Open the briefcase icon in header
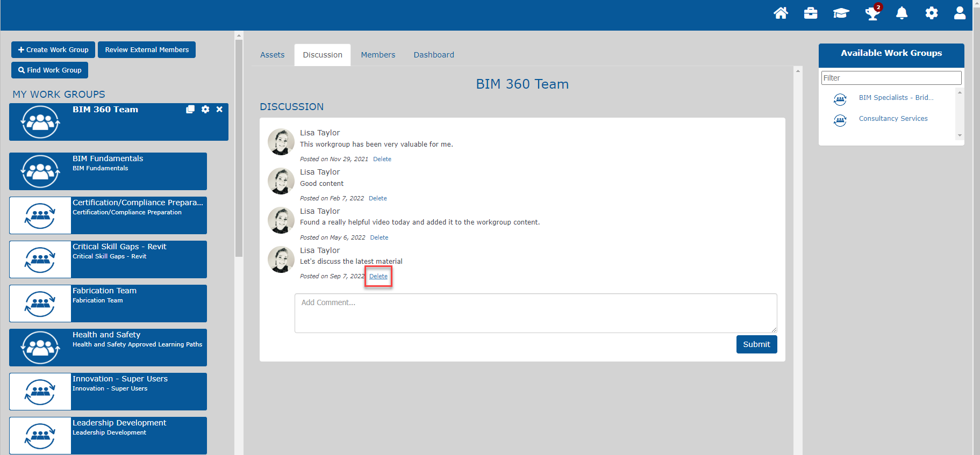Image resolution: width=980 pixels, height=455 pixels. click(811, 13)
